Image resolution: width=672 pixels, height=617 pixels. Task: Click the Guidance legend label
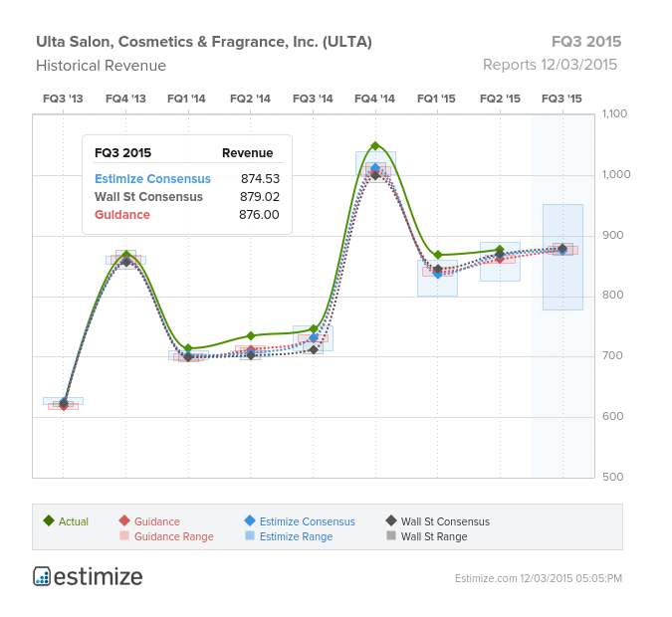(x=157, y=521)
